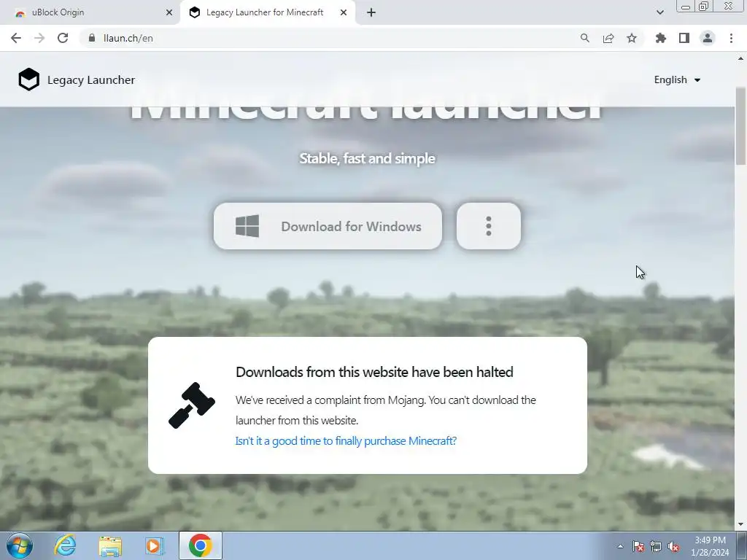Screen dimensions: 747x560
Task: Open more download options button
Action: pyautogui.click(x=488, y=226)
